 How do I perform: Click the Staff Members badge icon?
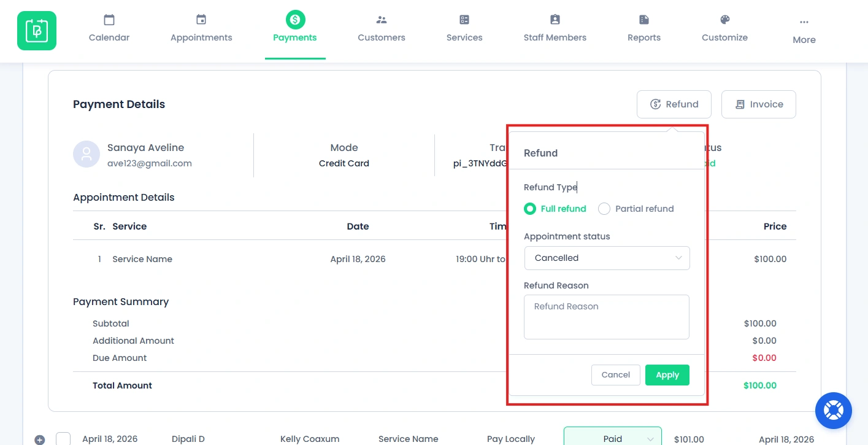tap(555, 20)
